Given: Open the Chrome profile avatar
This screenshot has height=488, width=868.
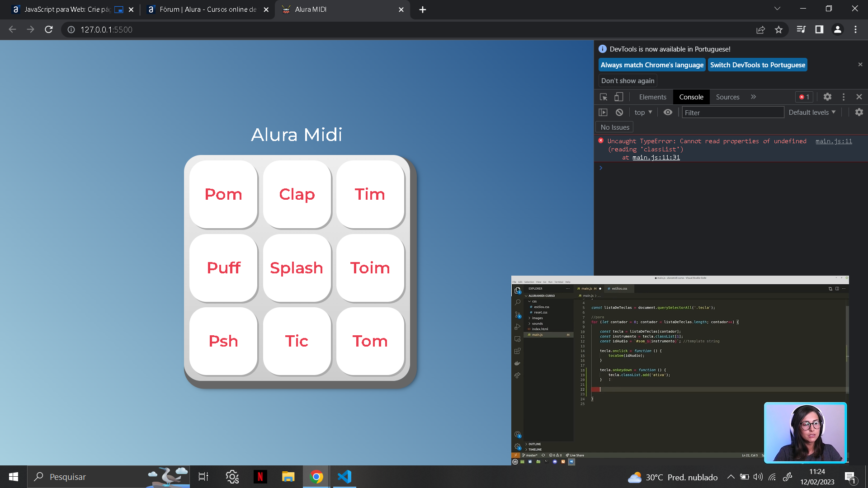Looking at the screenshot, I should [x=837, y=29].
